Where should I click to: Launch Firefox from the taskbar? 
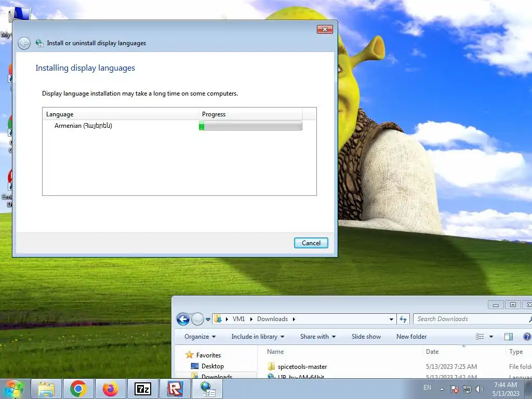click(x=111, y=389)
